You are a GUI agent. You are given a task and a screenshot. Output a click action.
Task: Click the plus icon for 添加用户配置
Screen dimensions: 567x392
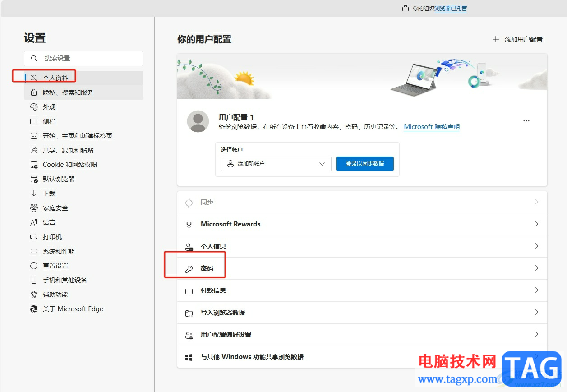(496, 39)
